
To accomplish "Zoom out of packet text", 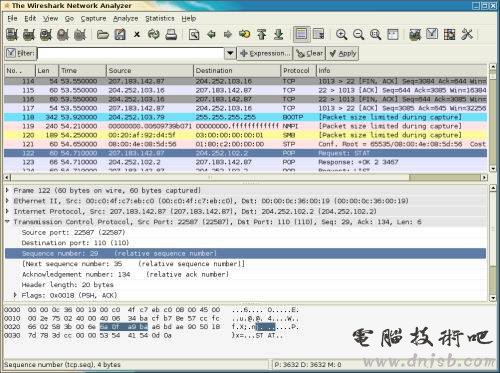I will click(x=358, y=34).
